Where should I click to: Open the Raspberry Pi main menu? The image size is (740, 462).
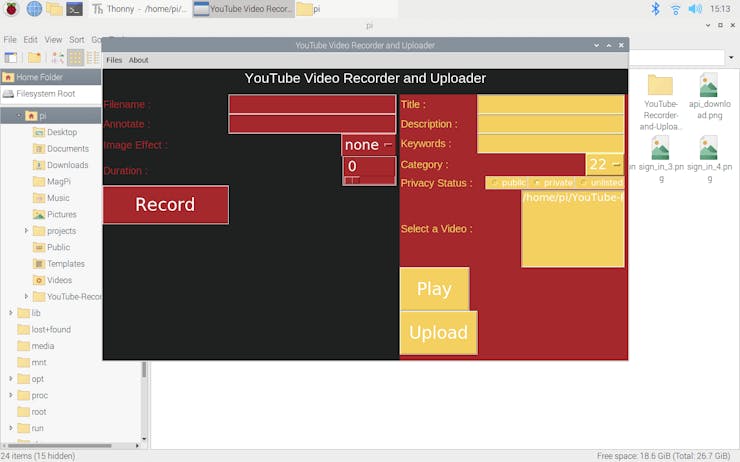click(x=11, y=8)
